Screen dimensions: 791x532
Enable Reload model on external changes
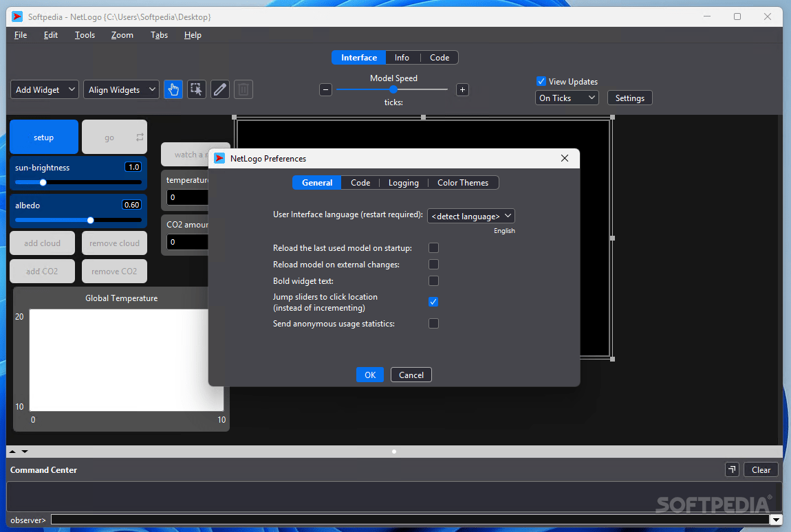coord(433,264)
